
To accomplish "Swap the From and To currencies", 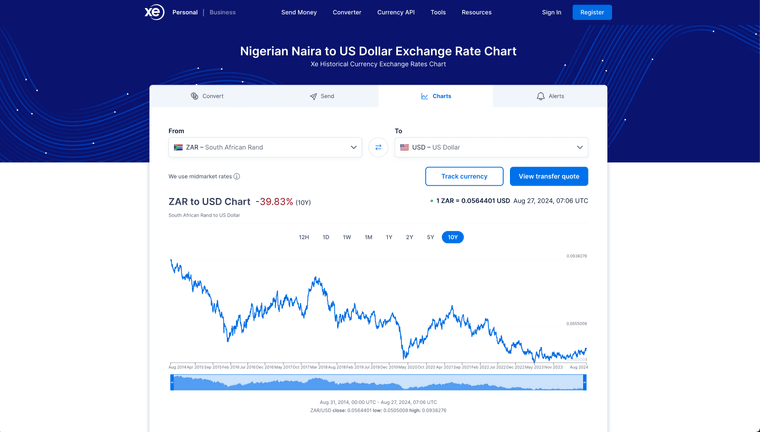I will point(378,147).
